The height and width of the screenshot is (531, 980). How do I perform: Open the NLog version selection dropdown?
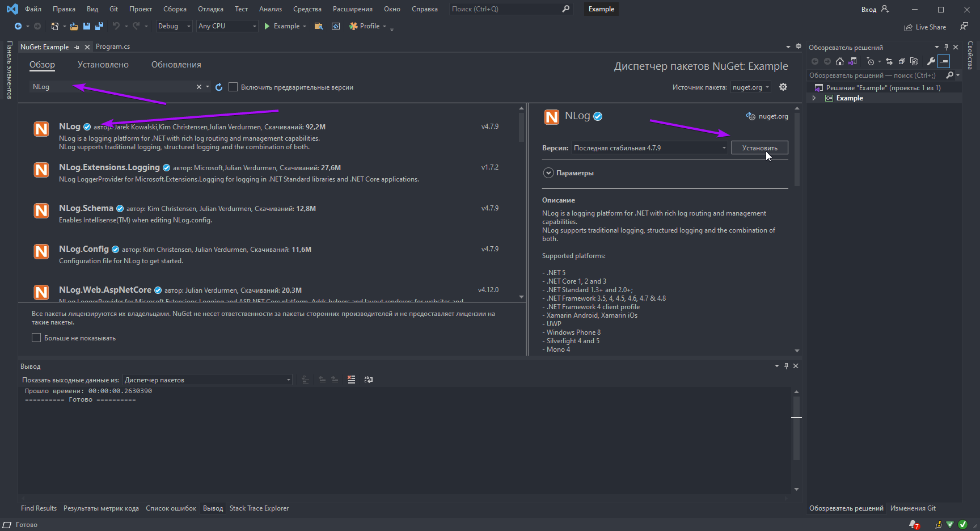(x=649, y=148)
